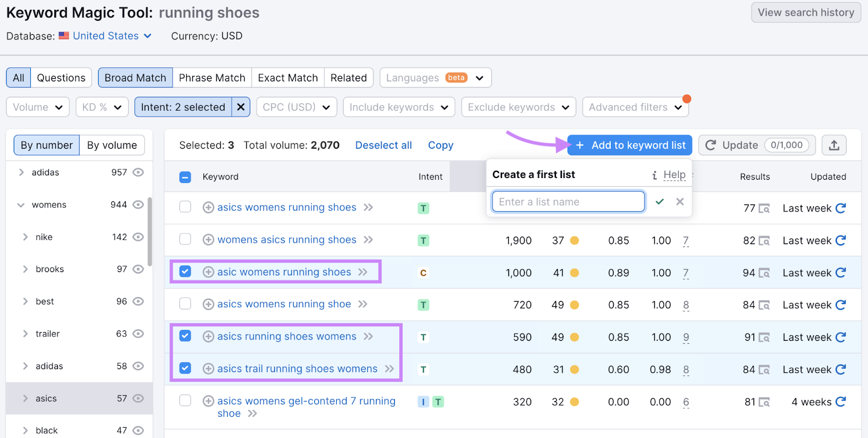Clear the Intent filter with X
This screenshot has height=438, width=868.
[x=241, y=107]
